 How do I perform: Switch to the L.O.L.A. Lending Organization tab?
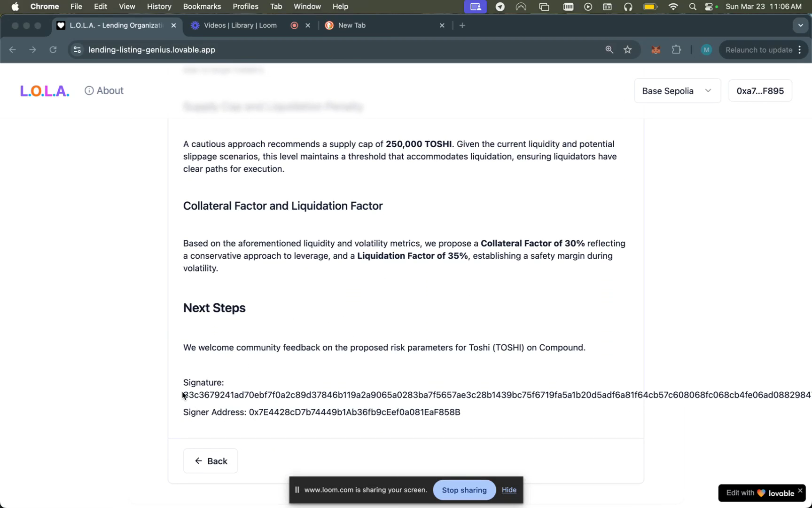[x=117, y=25]
